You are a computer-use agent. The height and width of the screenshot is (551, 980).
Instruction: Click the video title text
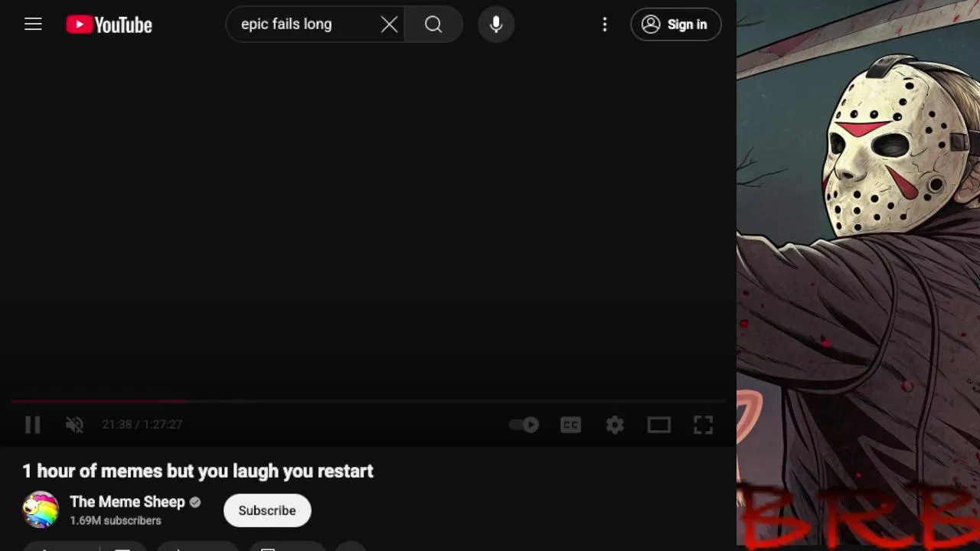[x=198, y=471]
